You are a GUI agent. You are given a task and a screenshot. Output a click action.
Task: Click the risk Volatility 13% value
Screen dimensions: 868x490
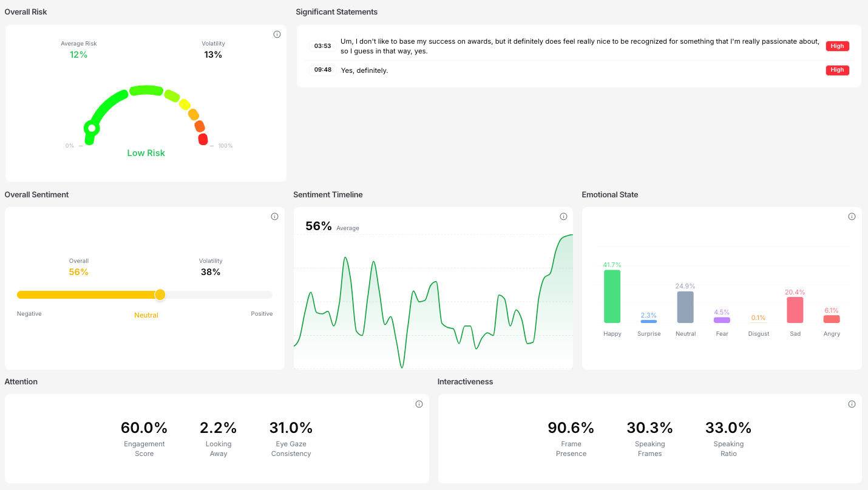click(213, 55)
